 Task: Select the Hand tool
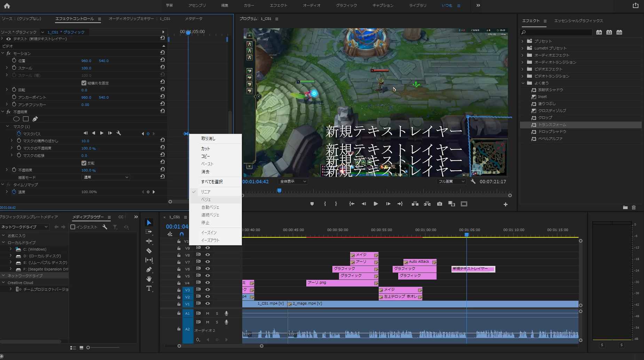click(x=149, y=279)
